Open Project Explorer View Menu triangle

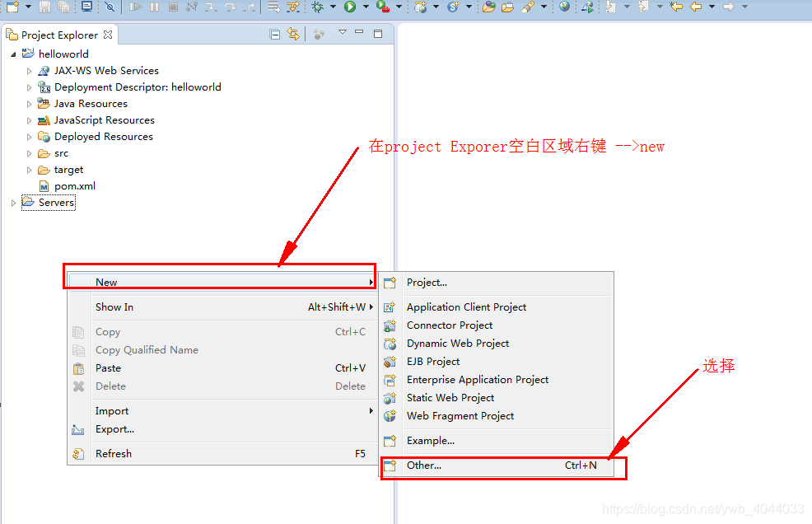343,32
